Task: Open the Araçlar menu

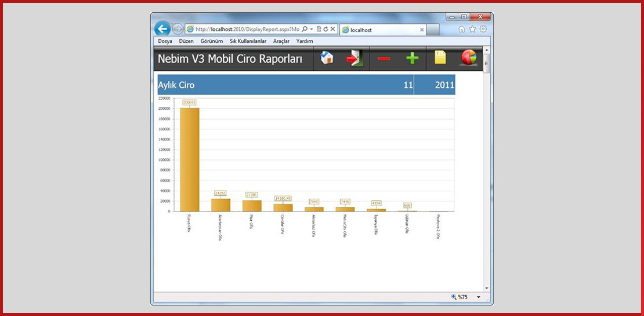Action: coord(281,41)
